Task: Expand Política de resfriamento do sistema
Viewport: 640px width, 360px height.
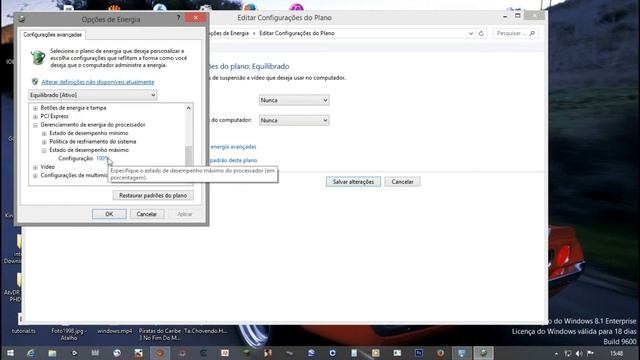Action: (44, 142)
